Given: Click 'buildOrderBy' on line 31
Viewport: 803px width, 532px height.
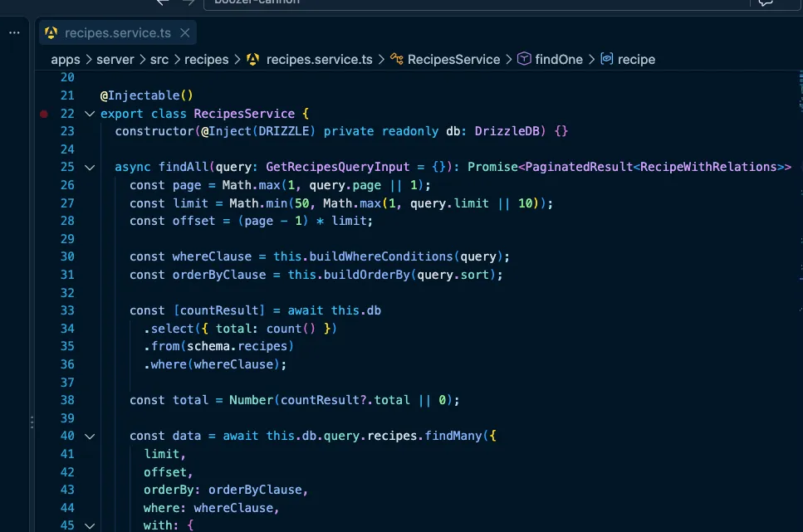Looking at the screenshot, I should (x=367, y=275).
